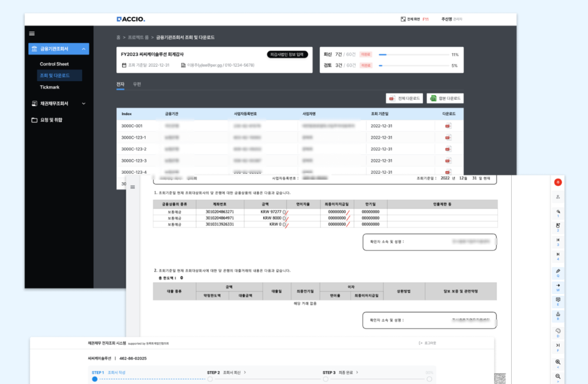Open the hamburger menu on the document overlay

pos(132,187)
